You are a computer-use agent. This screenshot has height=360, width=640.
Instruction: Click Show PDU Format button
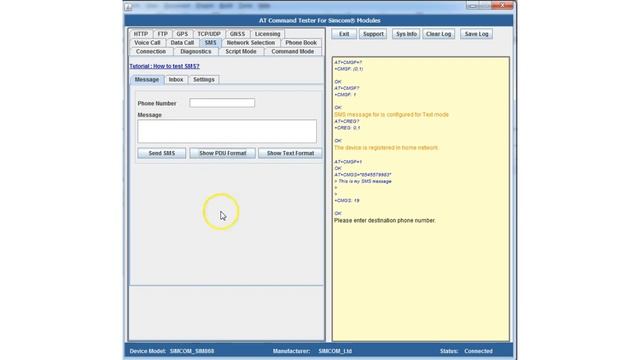222,153
